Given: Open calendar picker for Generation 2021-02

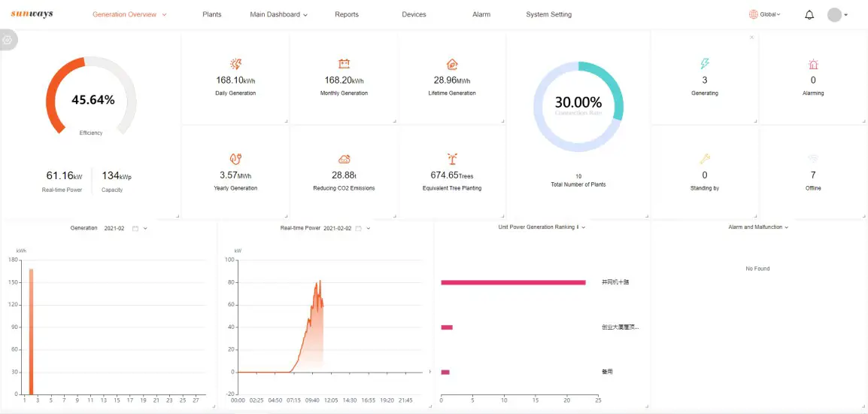Looking at the screenshot, I should coord(135,228).
